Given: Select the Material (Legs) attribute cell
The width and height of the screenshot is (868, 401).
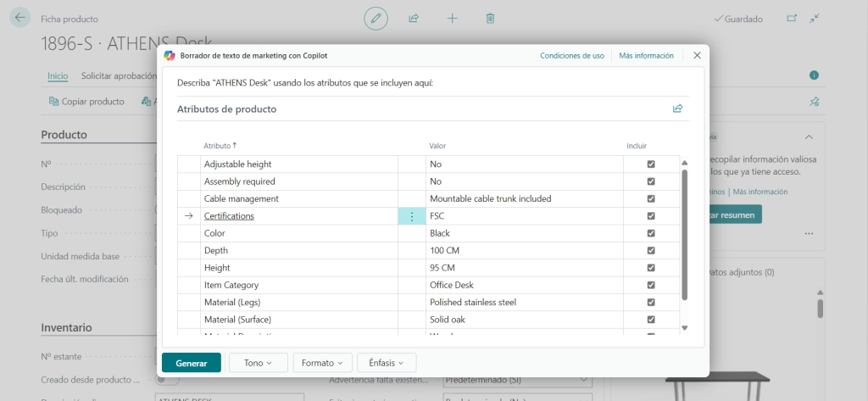Looking at the screenshot, I should click(x=299, y=303).
